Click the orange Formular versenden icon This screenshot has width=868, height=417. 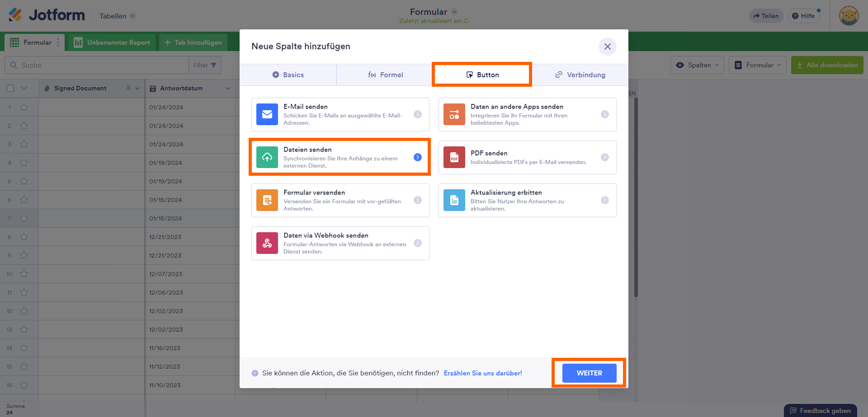click(267, 200)
